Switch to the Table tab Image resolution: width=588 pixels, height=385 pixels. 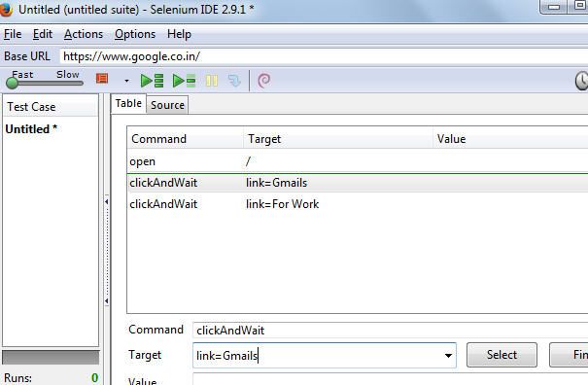click(128, 103)
